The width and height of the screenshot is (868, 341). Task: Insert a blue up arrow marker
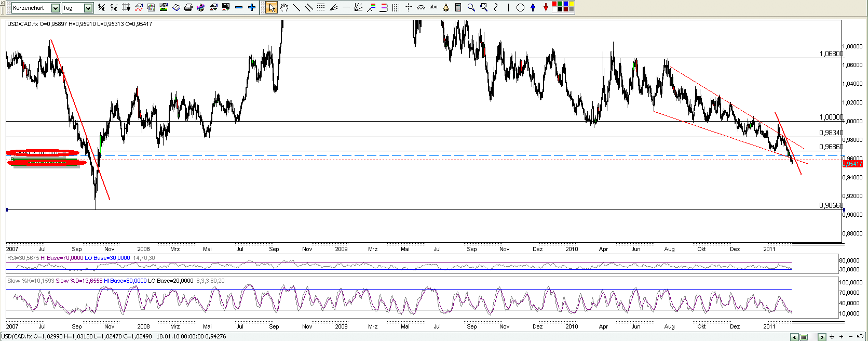coord(533,7)
